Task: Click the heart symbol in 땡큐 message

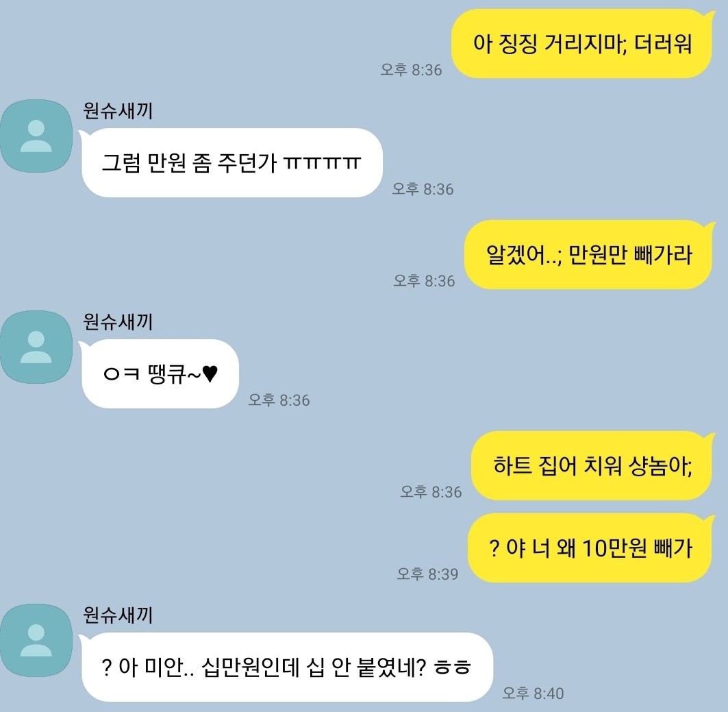Action: pos(210,374)
